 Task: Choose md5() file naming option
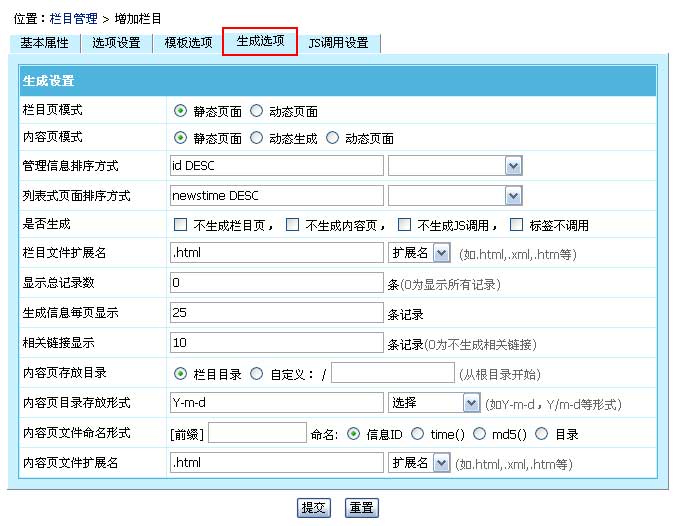(479, 434)
